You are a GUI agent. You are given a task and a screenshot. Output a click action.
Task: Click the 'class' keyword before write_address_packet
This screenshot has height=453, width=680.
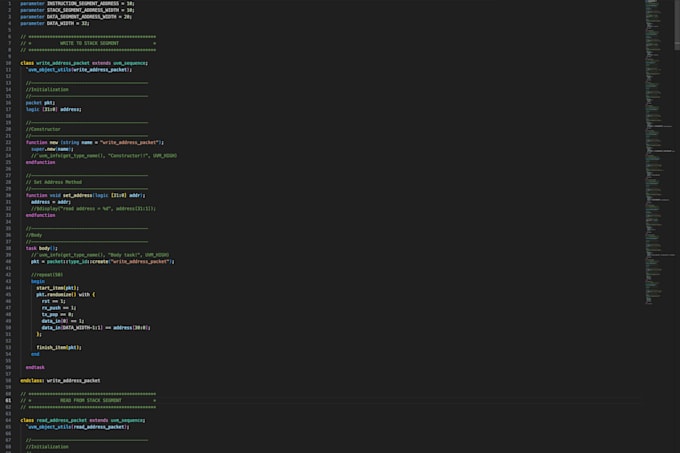click(x=27, y=63)
